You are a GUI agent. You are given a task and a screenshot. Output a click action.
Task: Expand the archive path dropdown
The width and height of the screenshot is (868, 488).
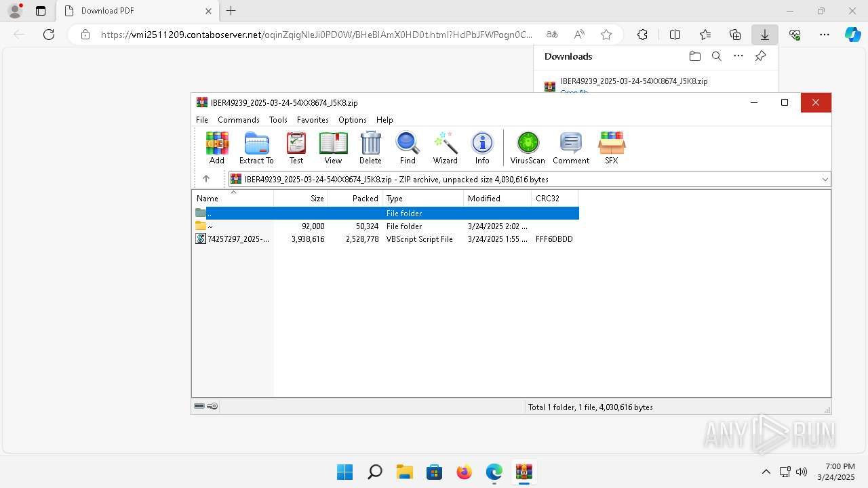point(825,179)
